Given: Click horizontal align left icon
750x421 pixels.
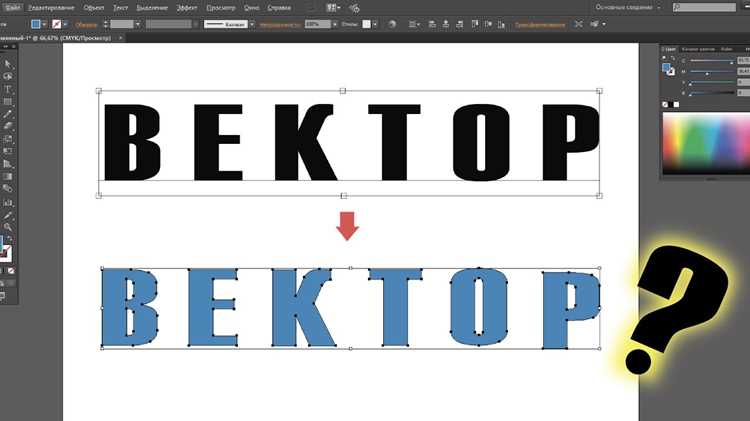Looking at the screenshot, I should pyautogui.click(x=432, y=24).
